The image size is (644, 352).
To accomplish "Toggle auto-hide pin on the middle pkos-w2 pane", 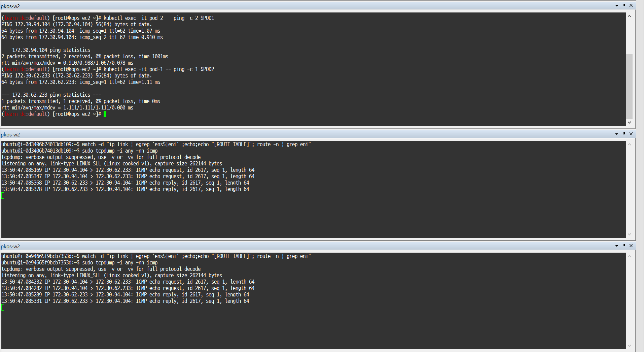I will click(x=624, y=134).
